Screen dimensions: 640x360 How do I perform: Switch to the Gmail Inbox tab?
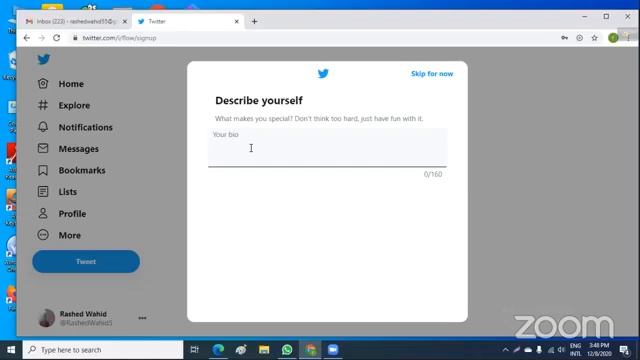click(x=76, y=22)
